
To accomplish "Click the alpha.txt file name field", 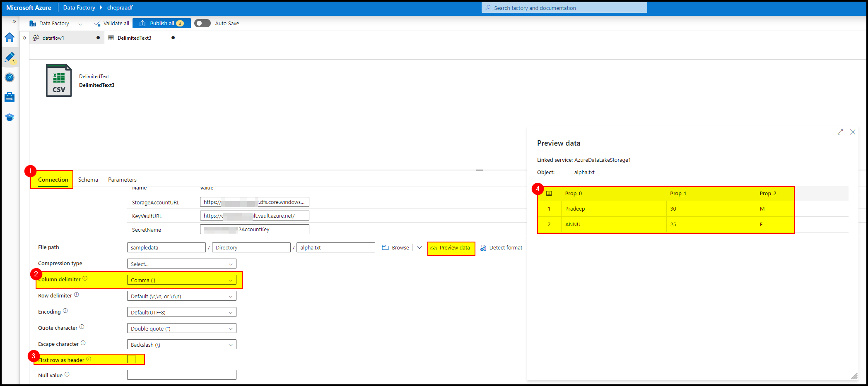I will tap(336, 247).
